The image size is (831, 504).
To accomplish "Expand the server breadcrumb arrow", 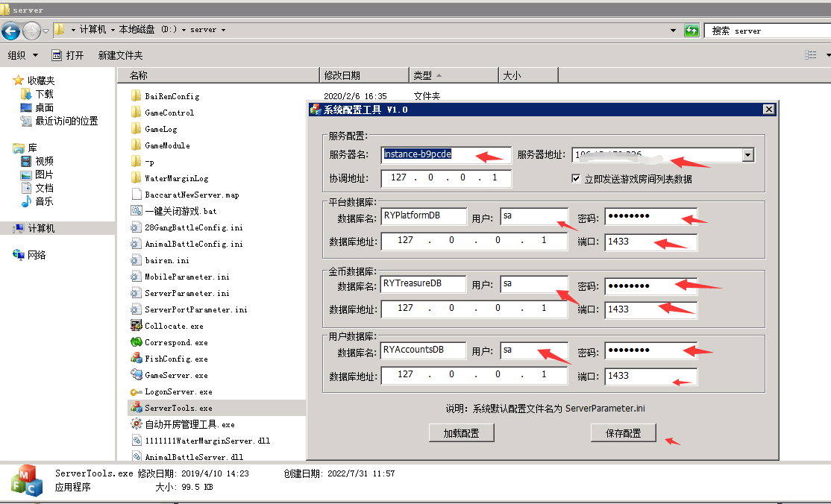I will (224, 31).
